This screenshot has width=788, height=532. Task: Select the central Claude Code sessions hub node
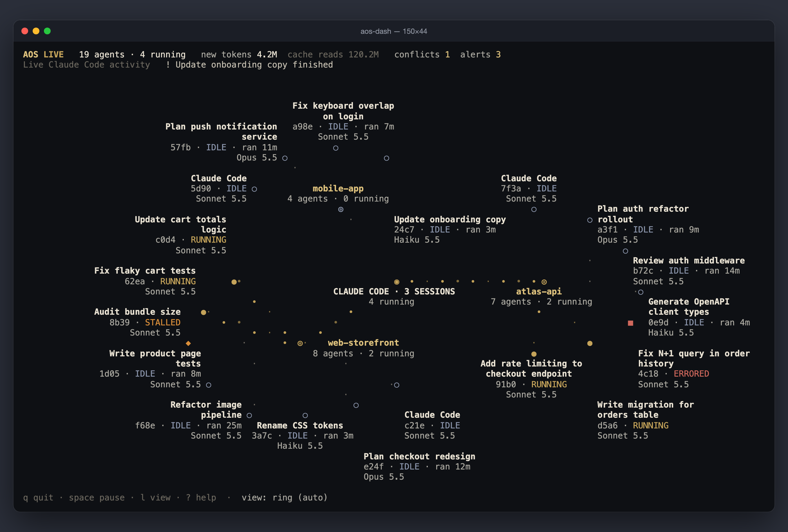pyautogui.click(x=397, y=282)
